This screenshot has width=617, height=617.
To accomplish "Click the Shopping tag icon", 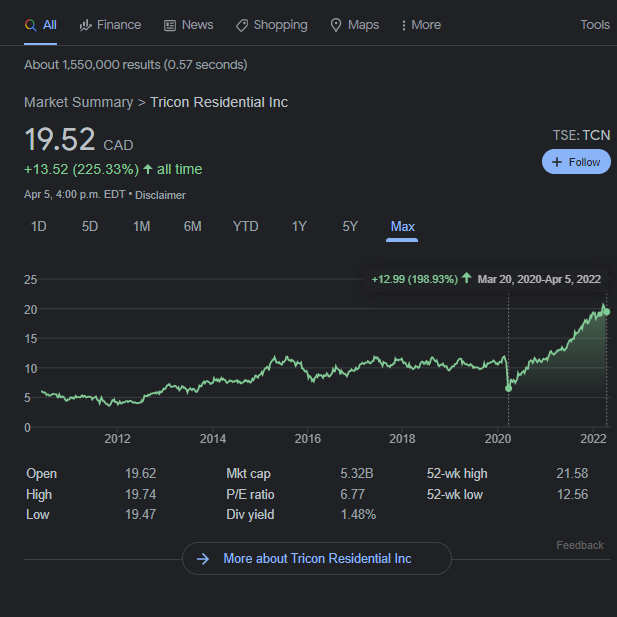I will click(x=242, y=26).
